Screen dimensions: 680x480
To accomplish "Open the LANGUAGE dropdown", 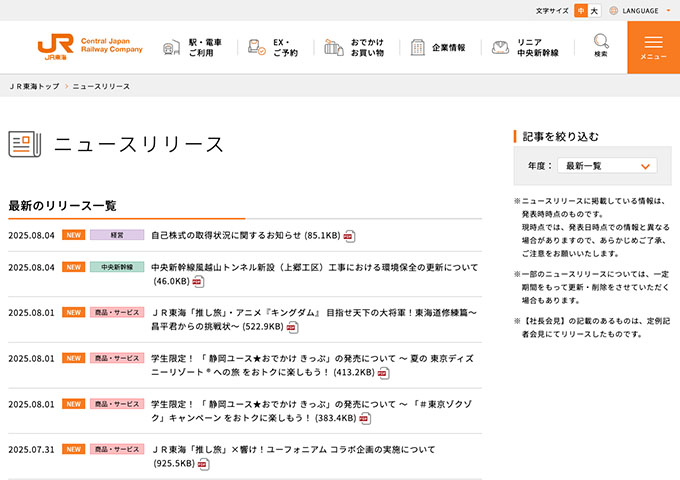I will (640, 11).
